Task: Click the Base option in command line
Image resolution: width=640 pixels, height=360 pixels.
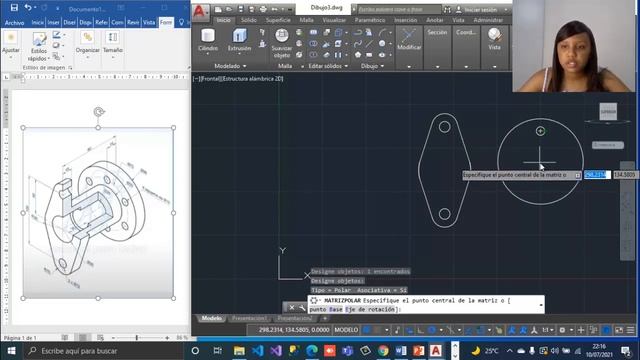Action: tap(336, 309)
